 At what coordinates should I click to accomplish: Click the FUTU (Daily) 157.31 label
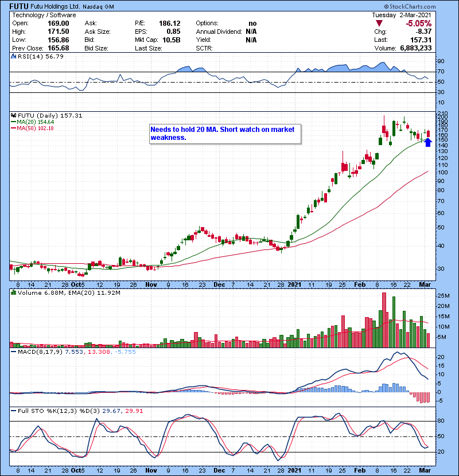[50, 116]
